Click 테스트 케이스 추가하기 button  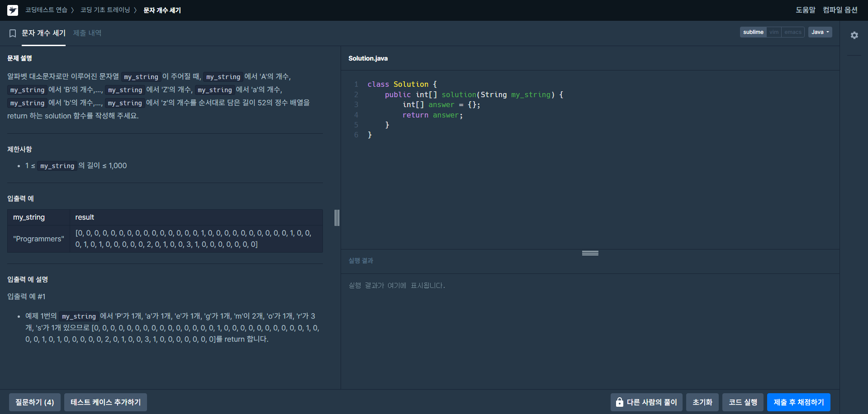click(x=105, y=402)
